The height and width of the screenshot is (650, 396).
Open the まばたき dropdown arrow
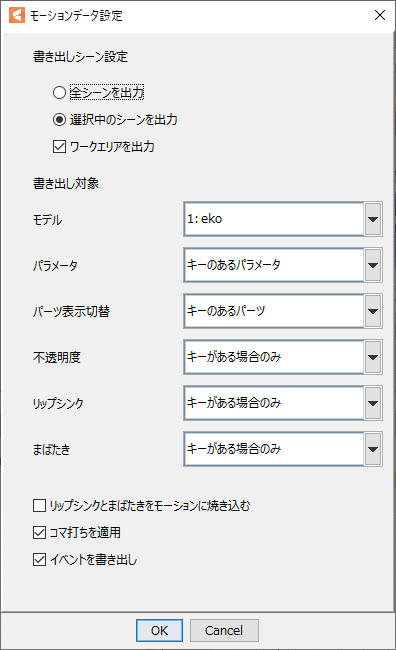(x=373, y=449)
